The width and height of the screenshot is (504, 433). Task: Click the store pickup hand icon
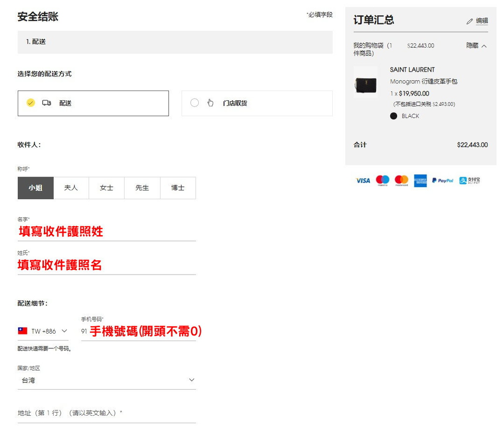[210, 103]
